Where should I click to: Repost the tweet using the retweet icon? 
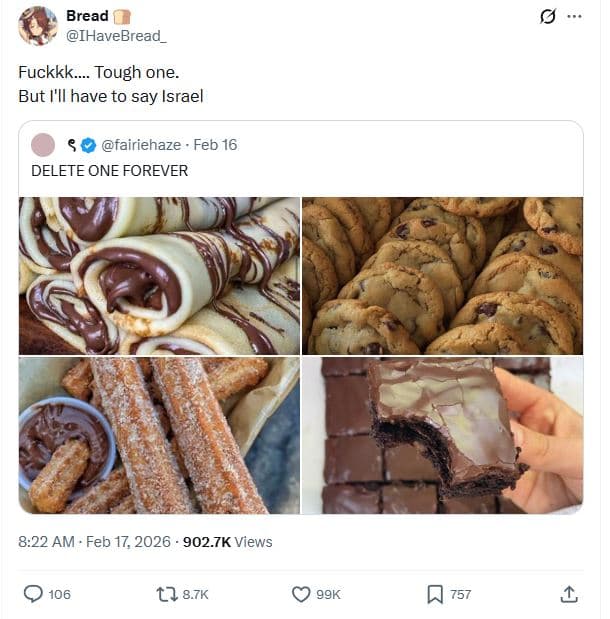tap(167, 594)
